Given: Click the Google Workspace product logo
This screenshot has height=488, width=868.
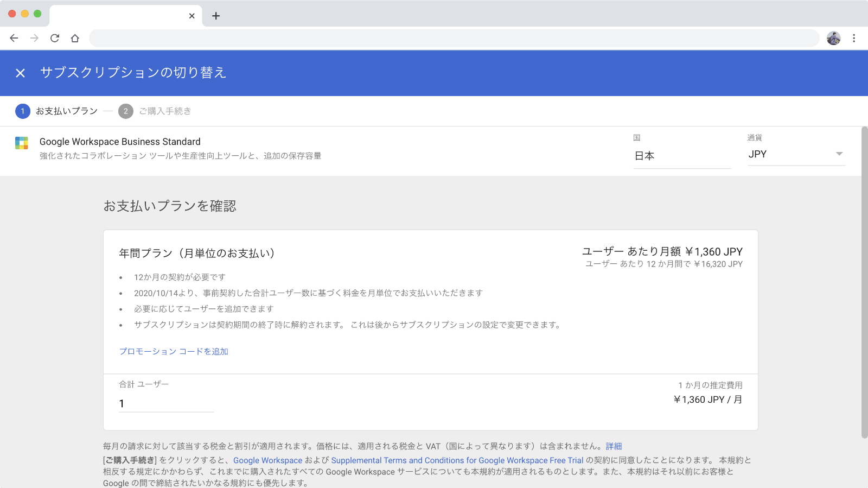Looking at the screenshot, I should click(22, 143).
